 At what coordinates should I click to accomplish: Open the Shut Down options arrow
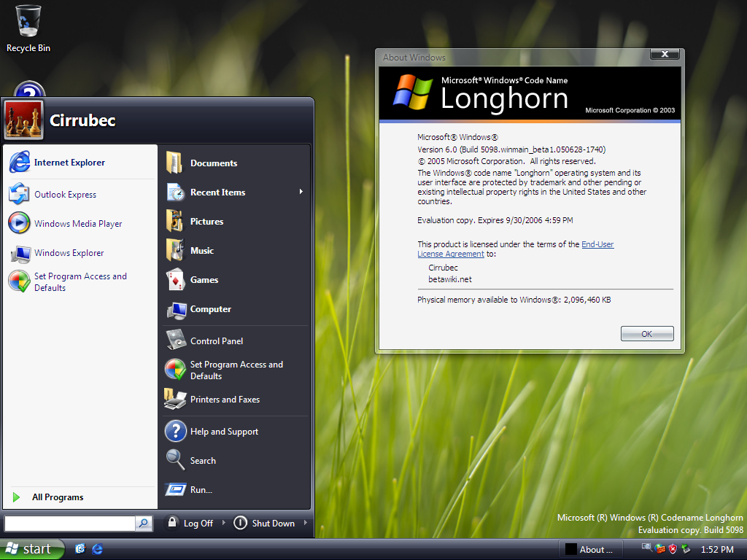(x=305, y=523)
